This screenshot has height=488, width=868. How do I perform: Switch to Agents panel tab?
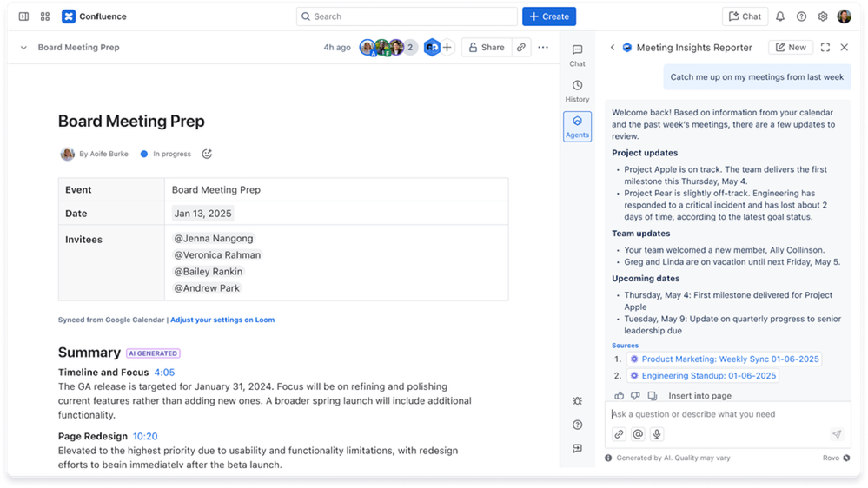[578, 127]
